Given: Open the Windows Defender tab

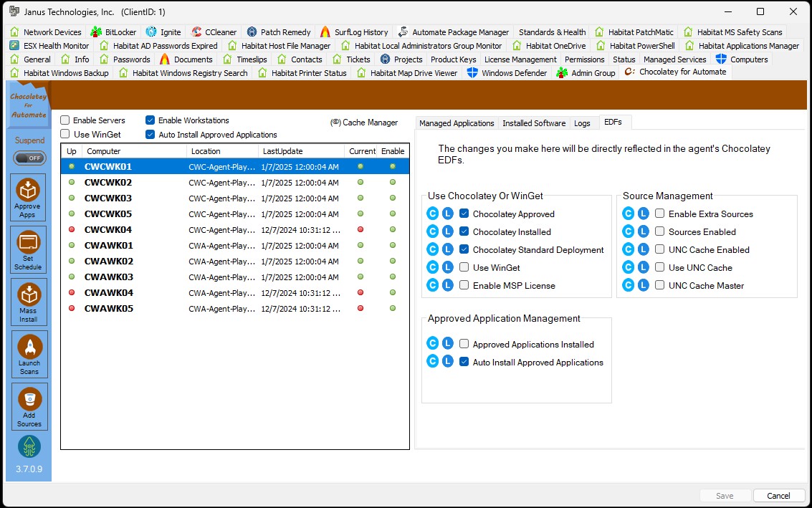Looking at the screenshot, I should click(507, 73).
